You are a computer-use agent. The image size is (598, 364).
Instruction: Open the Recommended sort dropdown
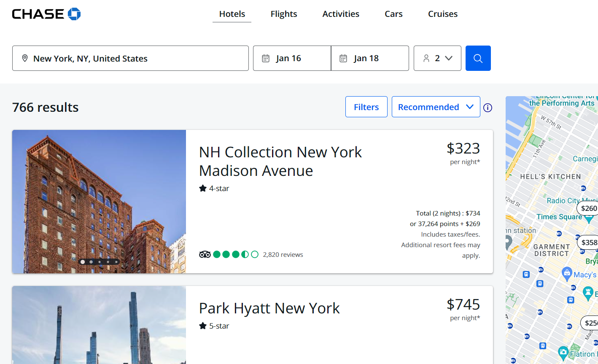click(436, 107)
